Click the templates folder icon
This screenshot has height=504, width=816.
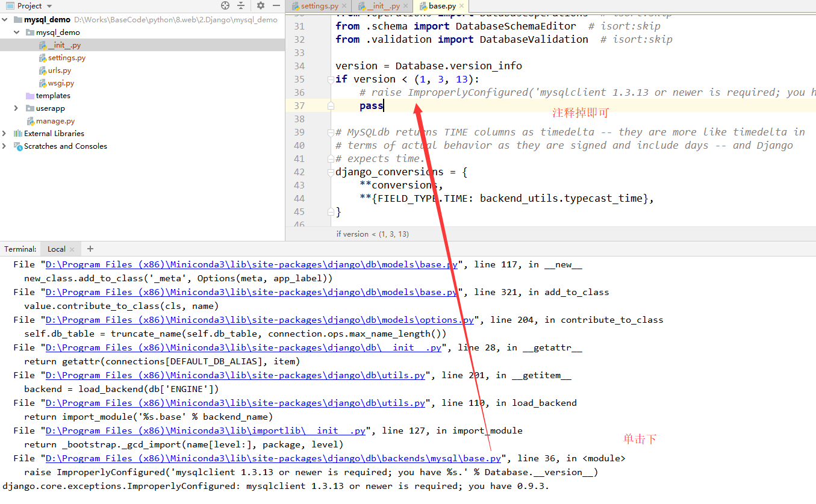click(30, 96)
